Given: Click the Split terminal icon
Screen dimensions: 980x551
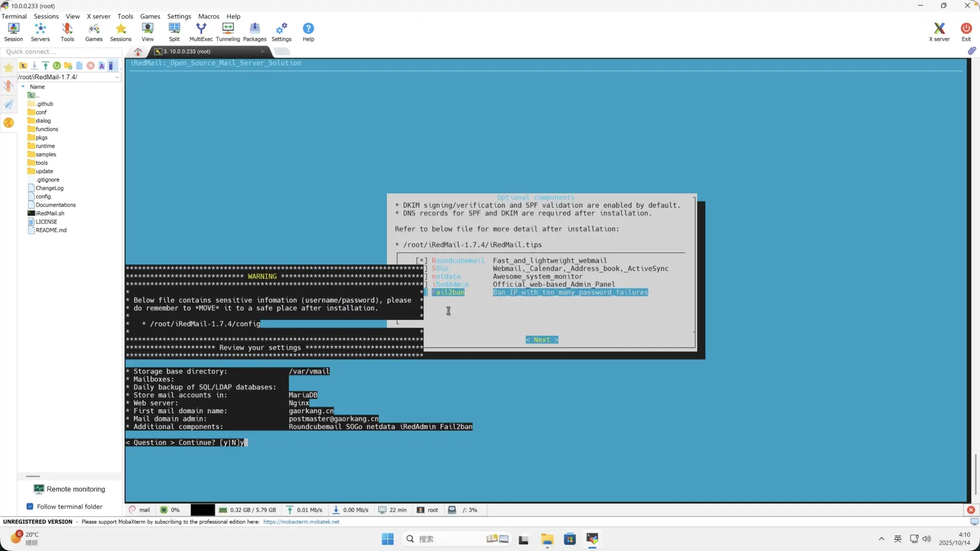Looking at the screenshot, I should click(x=174, y=32).
